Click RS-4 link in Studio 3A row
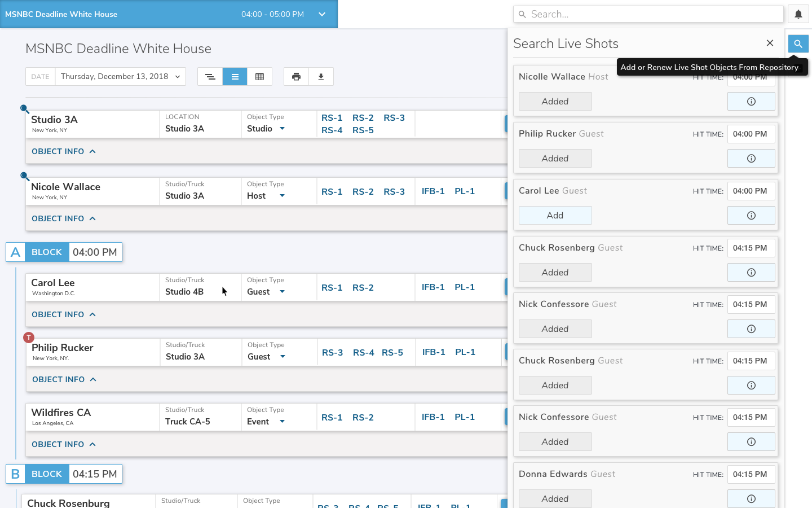Viewport: 812px width, 508px height. (x=332, y=130)
